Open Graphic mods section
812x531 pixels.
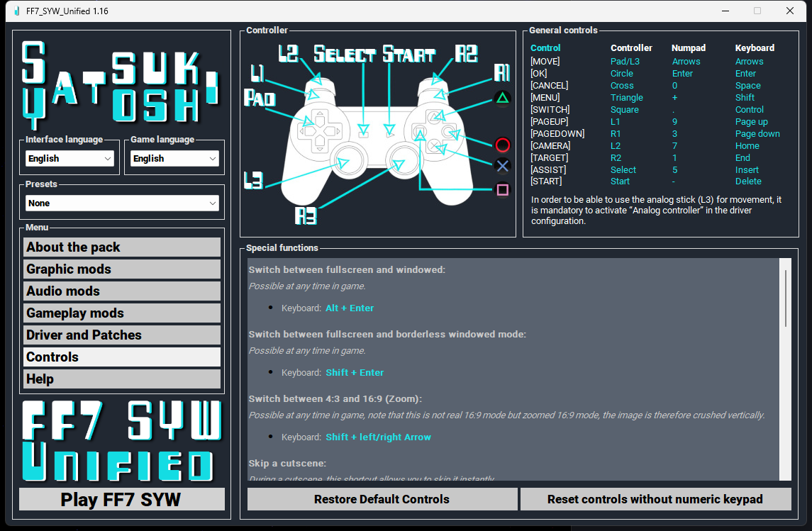coord(122,269)
